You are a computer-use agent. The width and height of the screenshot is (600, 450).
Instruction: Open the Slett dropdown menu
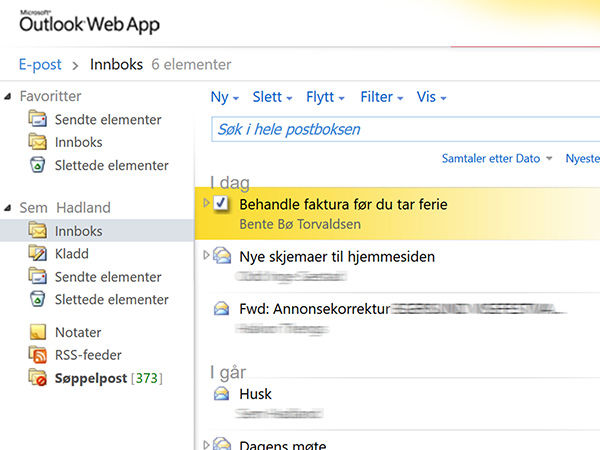click(x=272, y=97)
